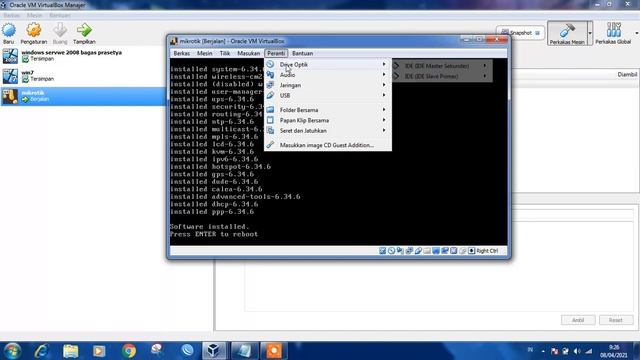
Task: Select the windows serwwe 2008 bagas prasetya VM
Action: click(x=83, y=56)
